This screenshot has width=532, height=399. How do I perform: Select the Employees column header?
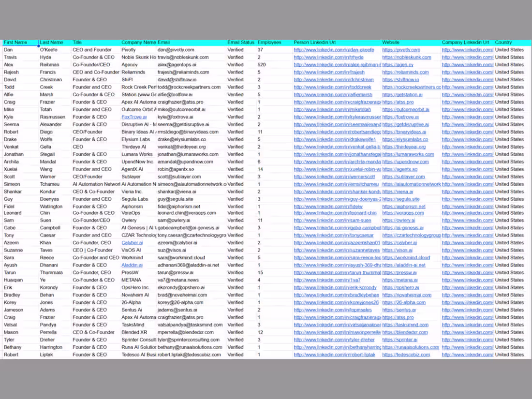click(x=269, y=43)
